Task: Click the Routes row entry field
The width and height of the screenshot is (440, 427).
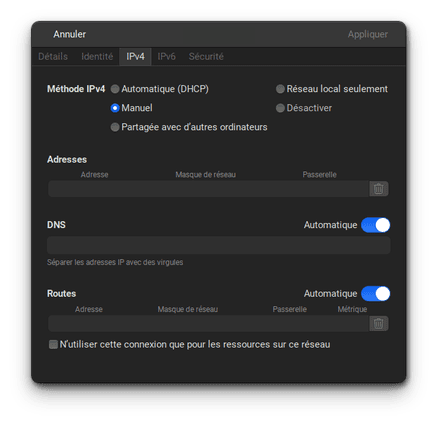Action: coord(208,323)
